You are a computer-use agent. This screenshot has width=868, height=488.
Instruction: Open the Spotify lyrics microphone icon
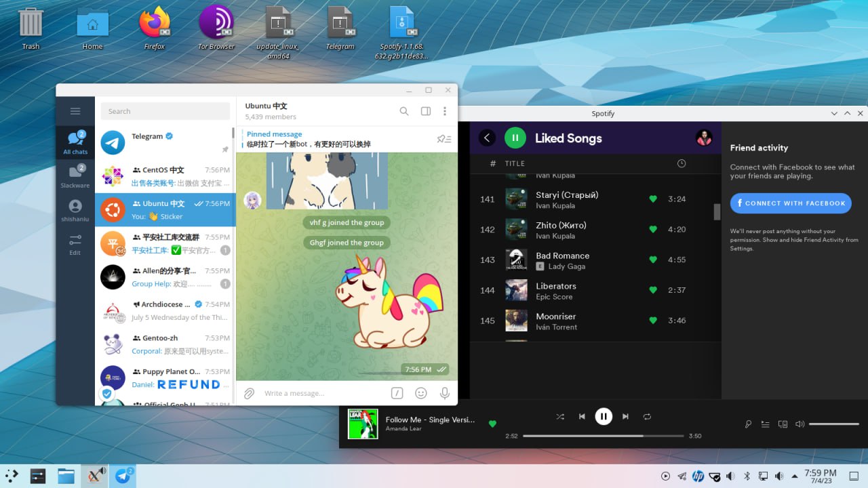click(x=748, y=424)
